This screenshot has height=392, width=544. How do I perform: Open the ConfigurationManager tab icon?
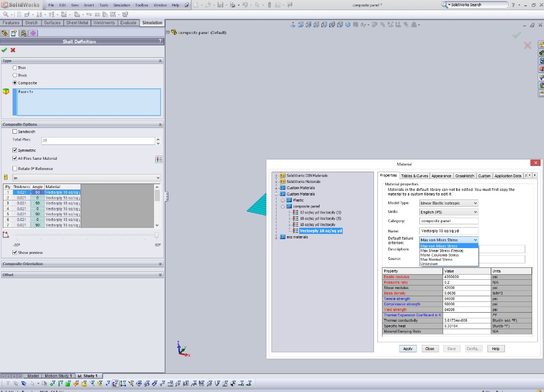[23, 33]
